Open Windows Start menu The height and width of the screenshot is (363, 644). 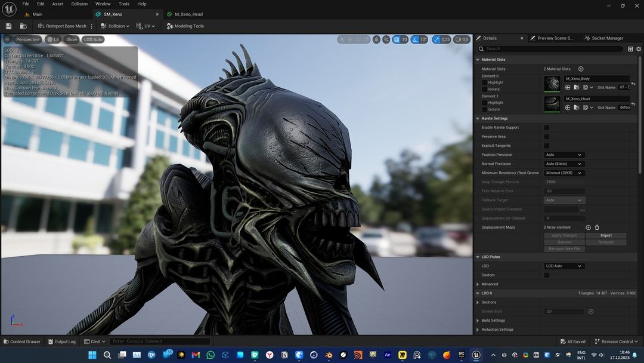[x=92, y=355]
